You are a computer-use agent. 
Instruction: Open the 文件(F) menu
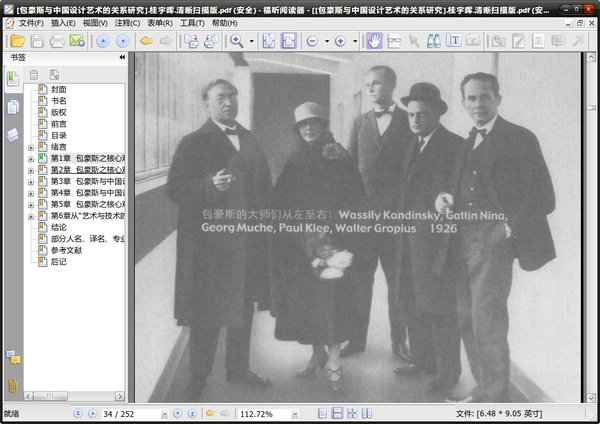point(31,23)
